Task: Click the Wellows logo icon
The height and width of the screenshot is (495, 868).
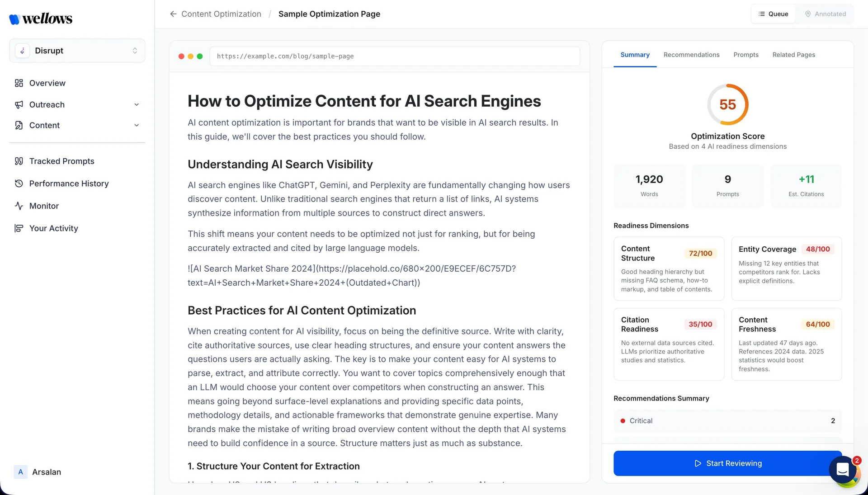Action: pos(14,19)
